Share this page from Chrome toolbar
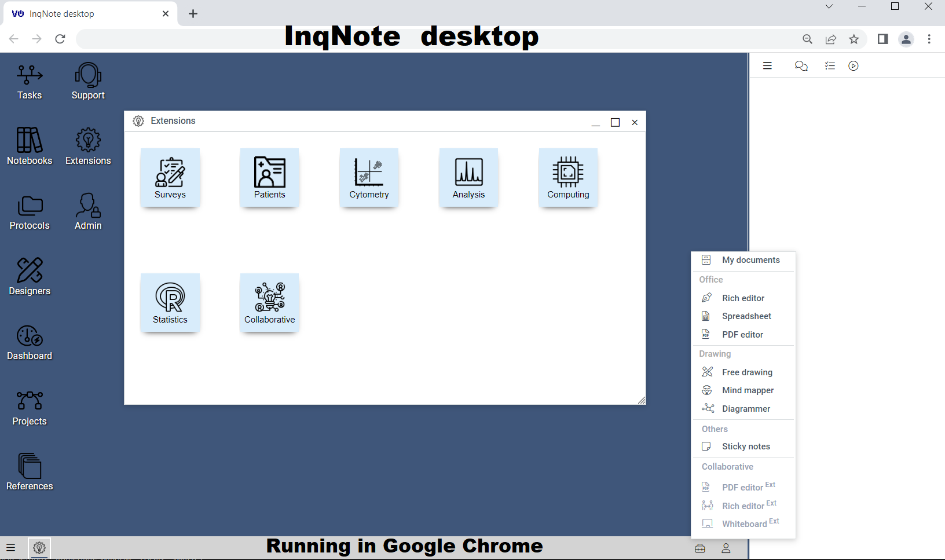945x560 pixels. tap(831, 39)
